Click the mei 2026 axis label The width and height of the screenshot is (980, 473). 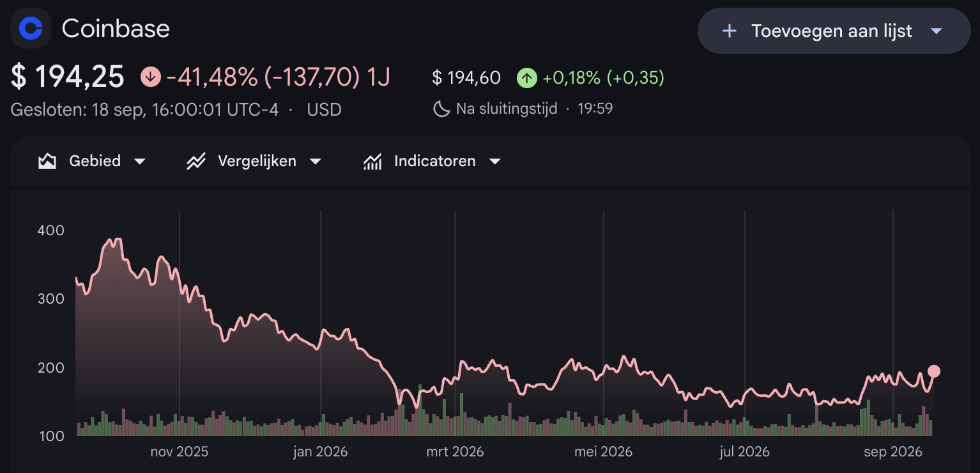click(603, 452)
